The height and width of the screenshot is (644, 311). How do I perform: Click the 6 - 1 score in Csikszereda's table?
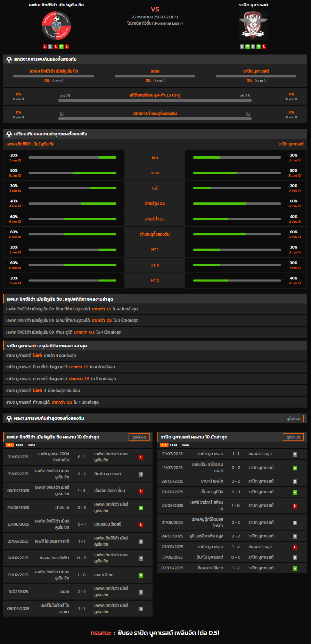82,457
